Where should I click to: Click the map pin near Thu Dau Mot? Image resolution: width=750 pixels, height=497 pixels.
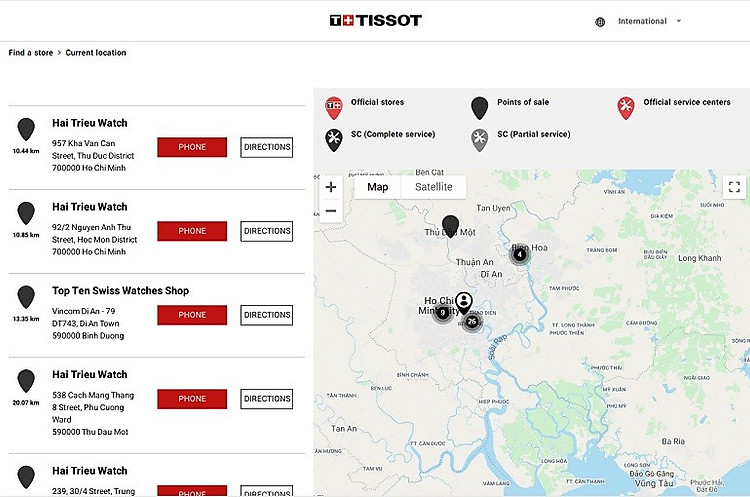[x=450, y=225]
